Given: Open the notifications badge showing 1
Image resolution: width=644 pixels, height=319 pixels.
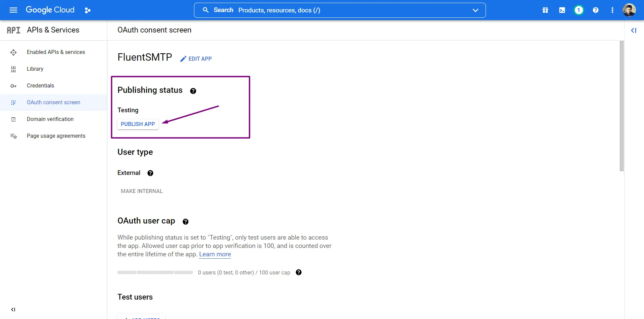Looking at the screenshot, I should 579,10.
